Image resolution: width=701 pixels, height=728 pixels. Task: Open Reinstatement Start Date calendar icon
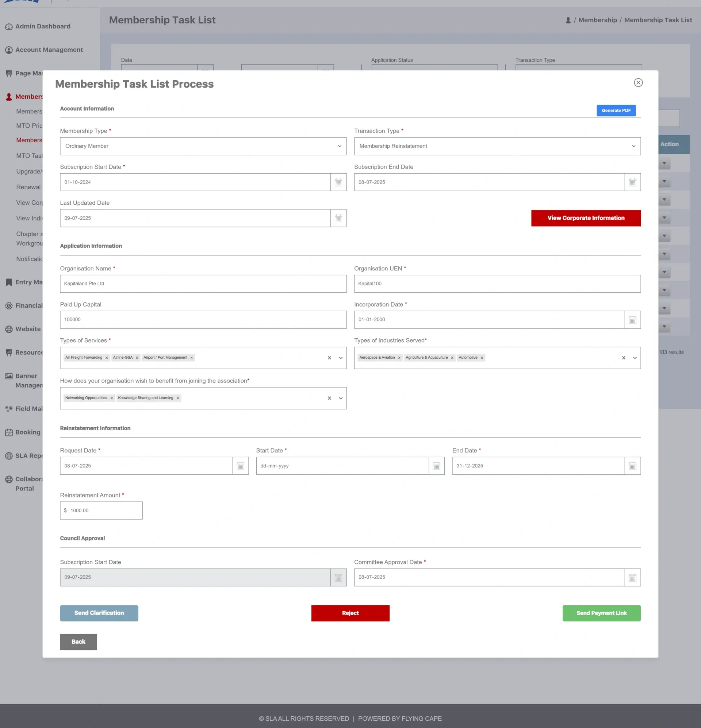click(436, 466)
